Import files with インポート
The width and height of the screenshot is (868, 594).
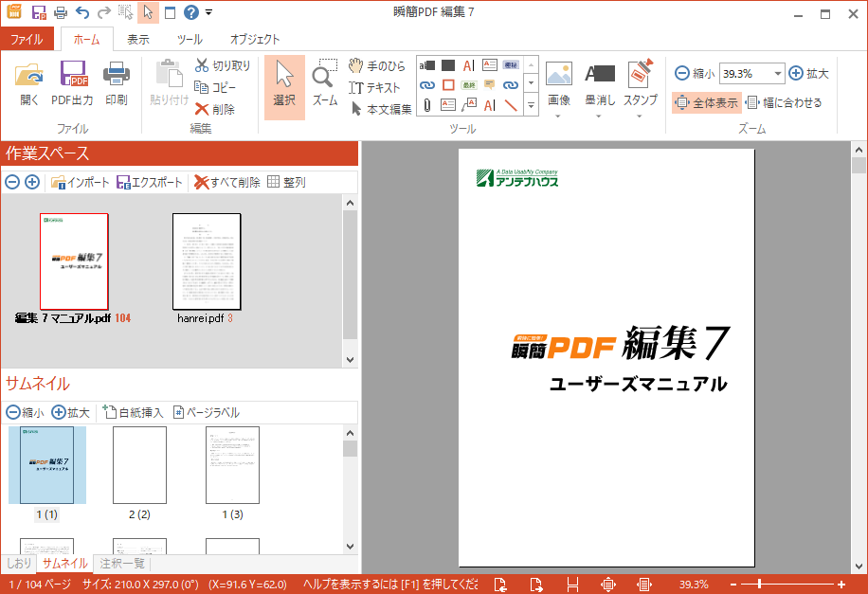point(81,182)
